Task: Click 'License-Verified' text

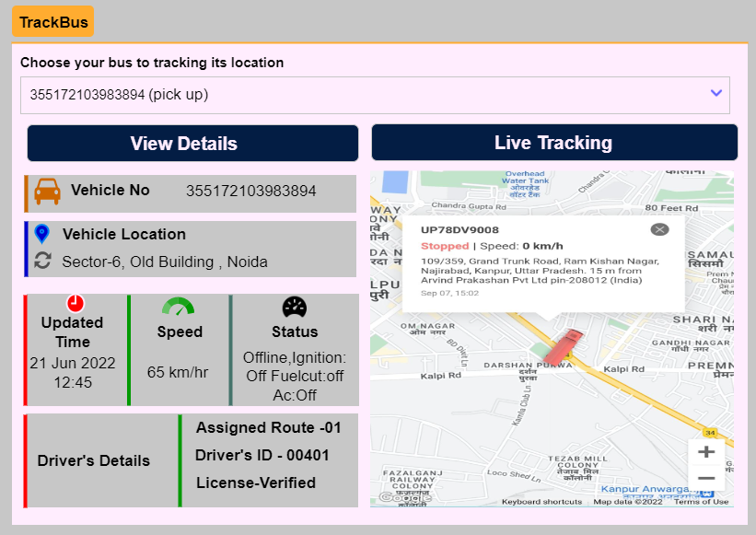Action: (x=256, y=483)
